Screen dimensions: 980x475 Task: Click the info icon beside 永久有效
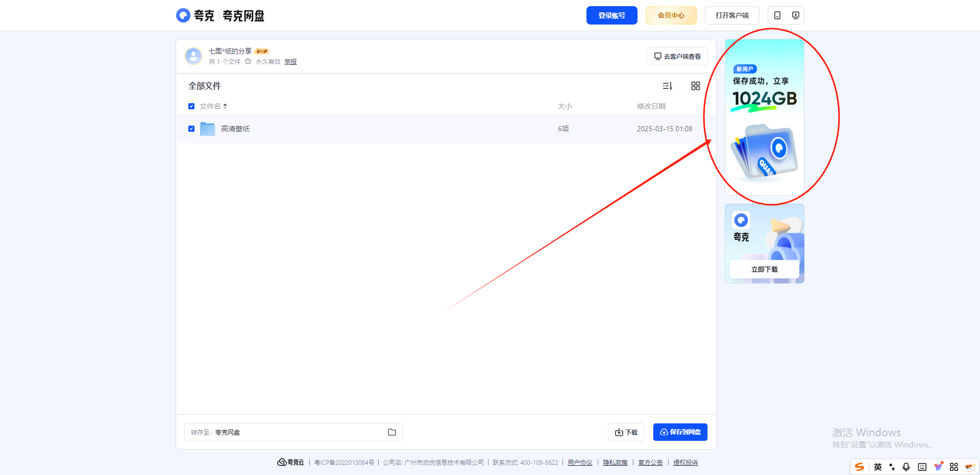point(248,61)
